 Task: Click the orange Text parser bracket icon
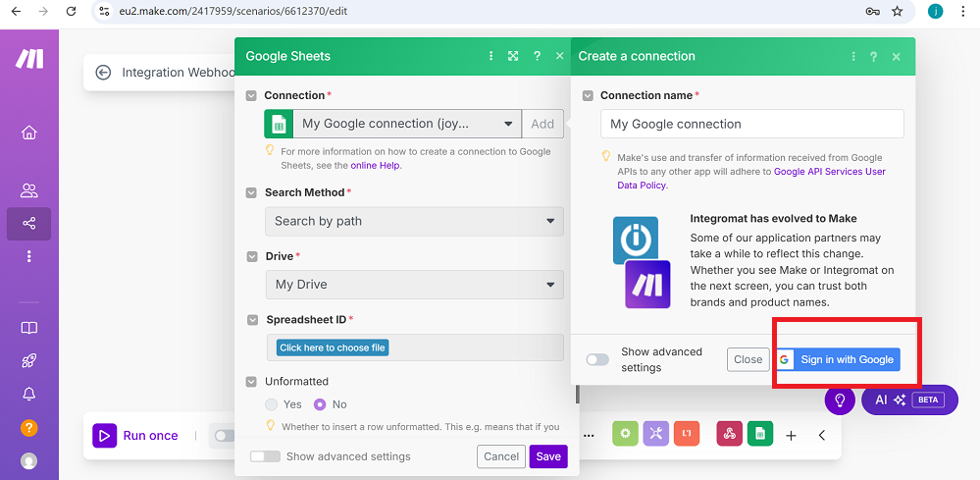pos(687,433)
